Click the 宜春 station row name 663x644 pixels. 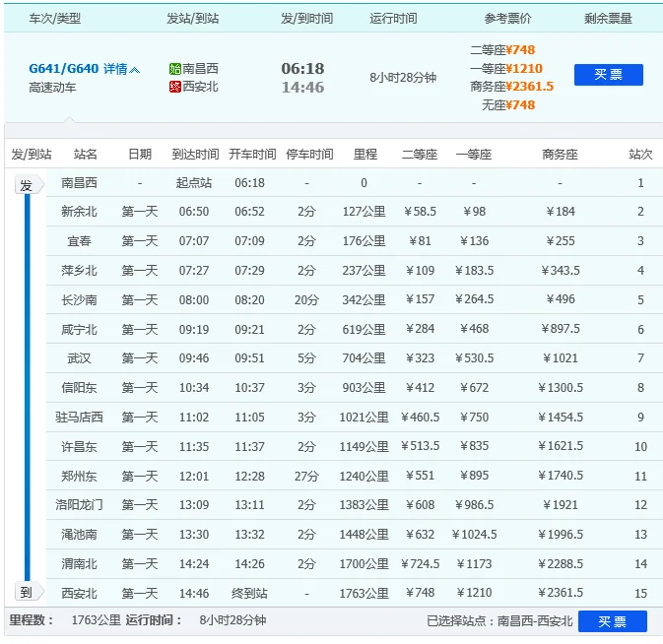[x=79, y=241]
